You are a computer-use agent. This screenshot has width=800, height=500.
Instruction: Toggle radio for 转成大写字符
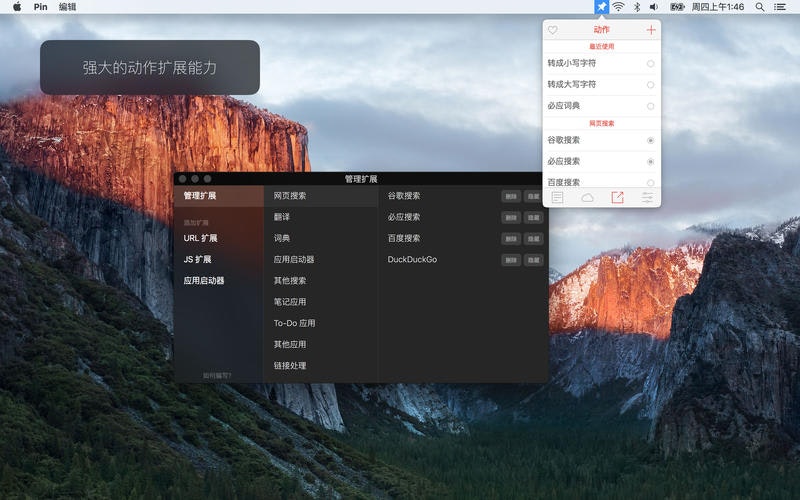pos(651,85)
